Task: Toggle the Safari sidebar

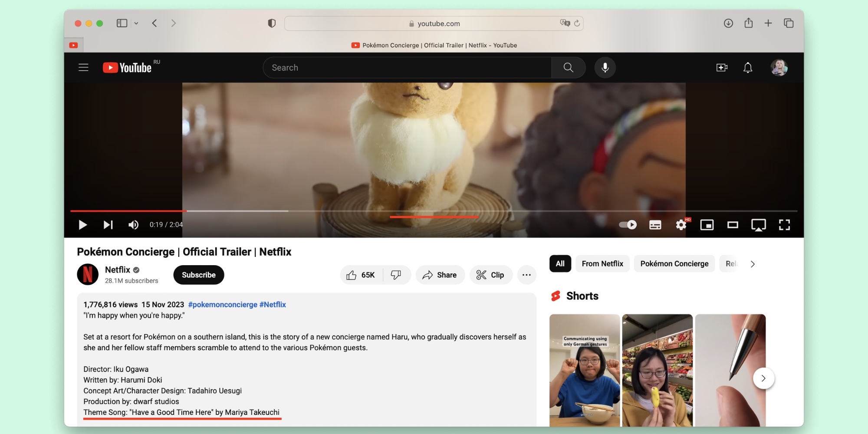Action: coord(122,23)
